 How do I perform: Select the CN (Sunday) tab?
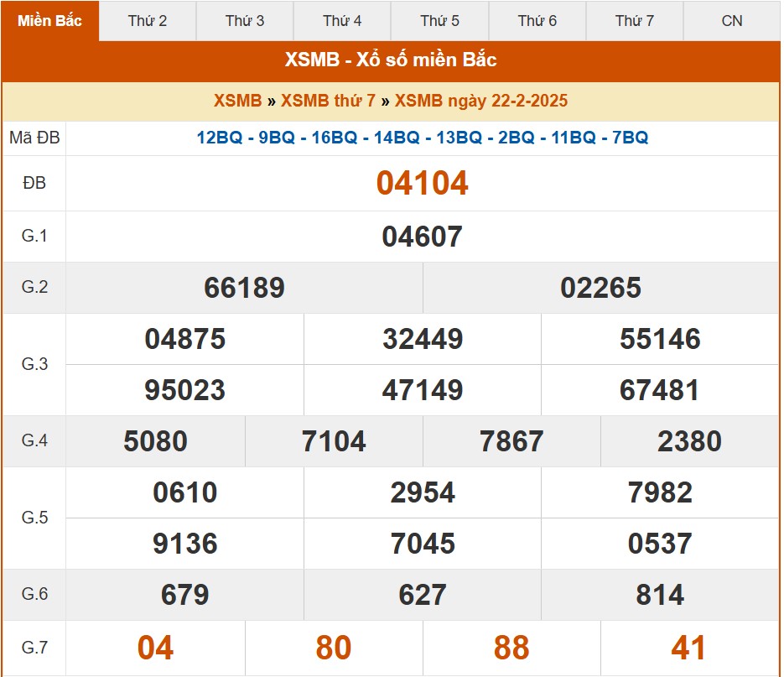tap(731, 21)
